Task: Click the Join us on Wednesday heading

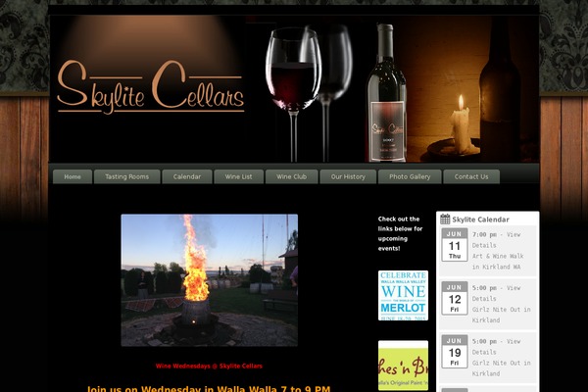Action: tap(209, 388)
